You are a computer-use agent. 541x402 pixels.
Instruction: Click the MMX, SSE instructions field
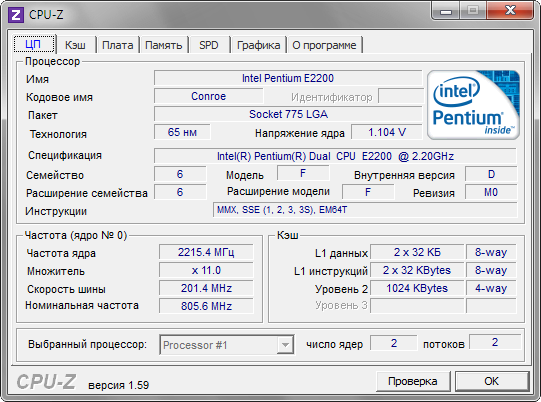point(365,210)
